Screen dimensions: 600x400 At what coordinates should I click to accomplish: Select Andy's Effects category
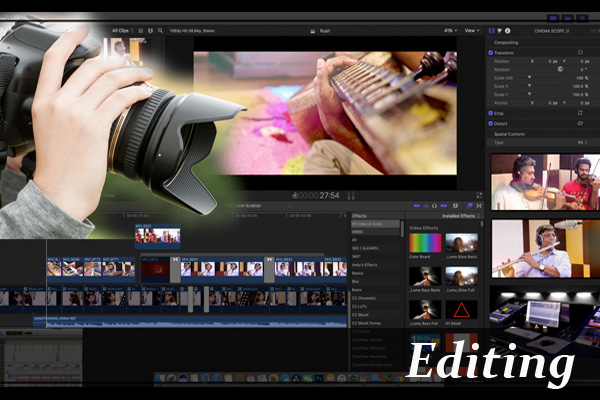point(375,265)
